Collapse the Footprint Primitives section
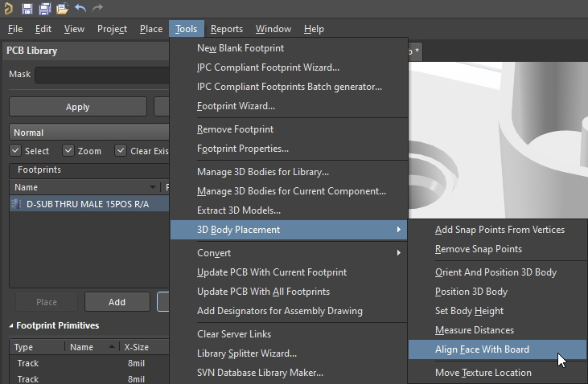 coord(11,325)
